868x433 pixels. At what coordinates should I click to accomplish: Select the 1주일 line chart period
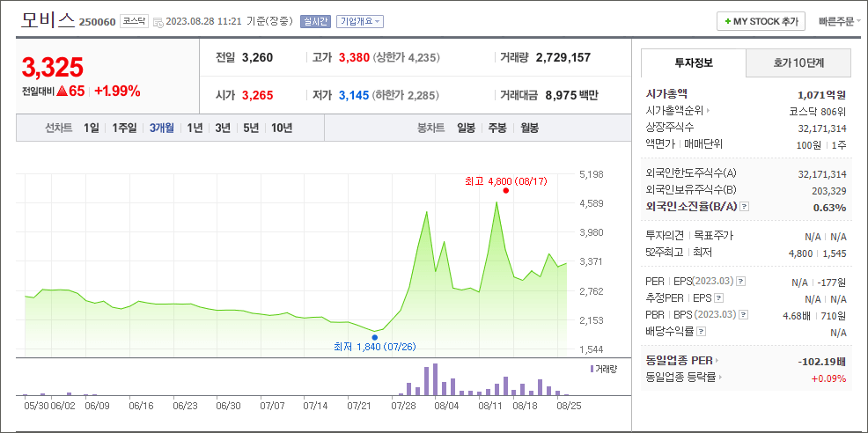(124, 128)
